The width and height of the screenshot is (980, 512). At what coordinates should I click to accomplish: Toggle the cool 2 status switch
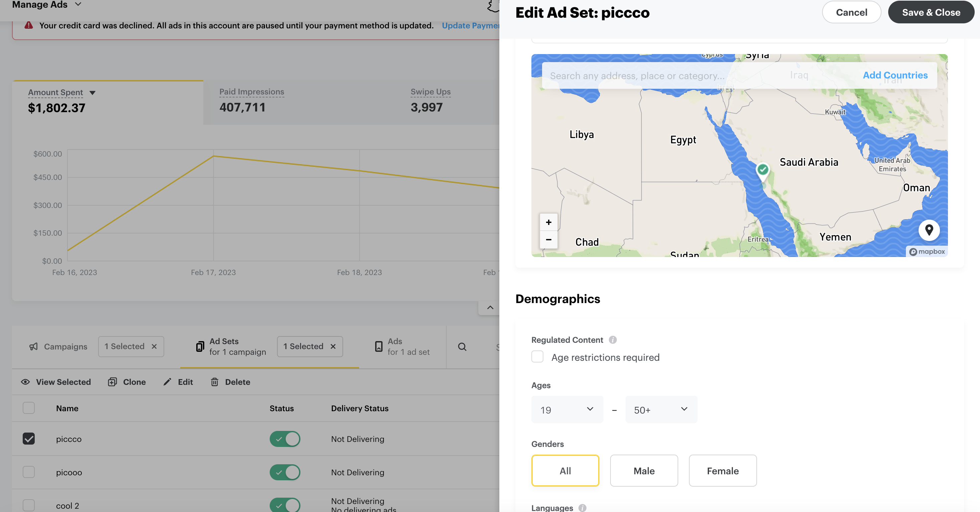[x=285, y=505]
